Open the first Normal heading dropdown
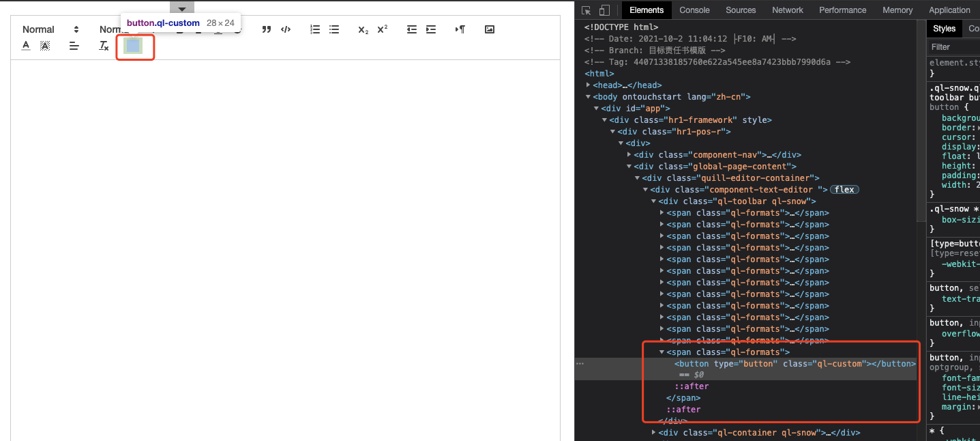Viewport: 980px width, 441px height. click(51, 29)
